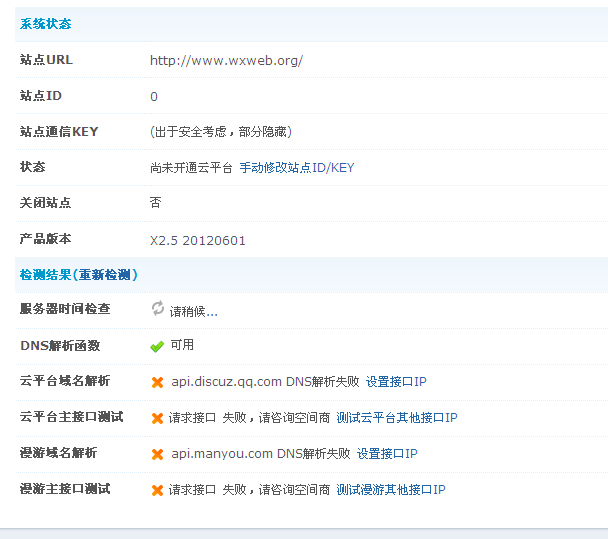Click the 关闭站点 row label

pos(45,202)
